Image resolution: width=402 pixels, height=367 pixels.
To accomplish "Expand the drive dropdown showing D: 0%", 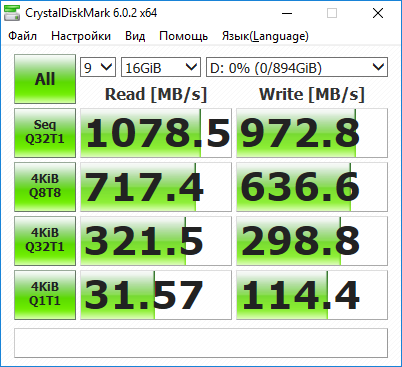I will click(x=297, y=67).
